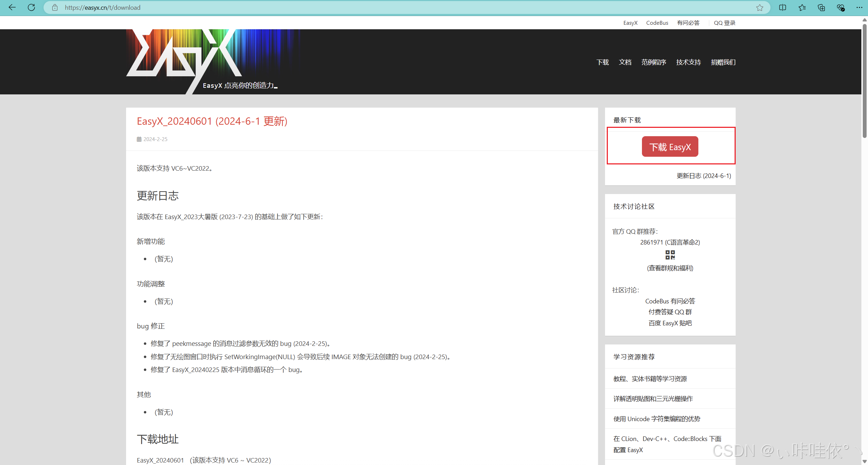868x465 pixels.
Task: Click the calendar icon beside 2024-2-25
Action: (x=139, y=139)
